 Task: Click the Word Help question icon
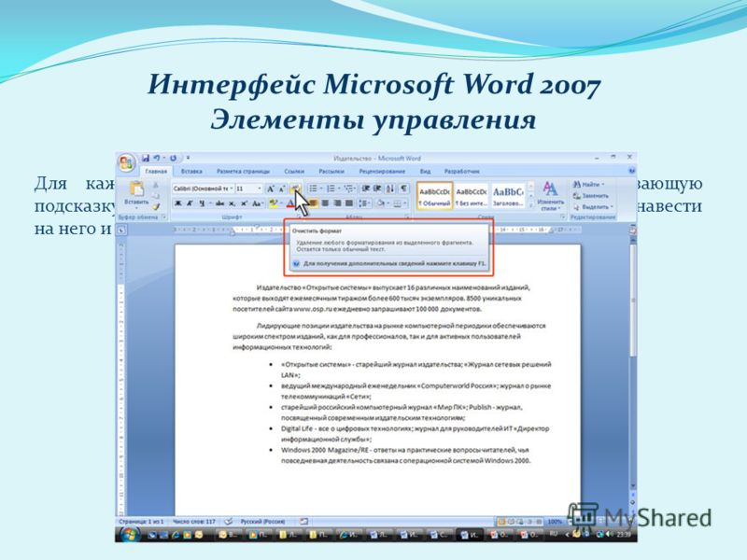632,171
